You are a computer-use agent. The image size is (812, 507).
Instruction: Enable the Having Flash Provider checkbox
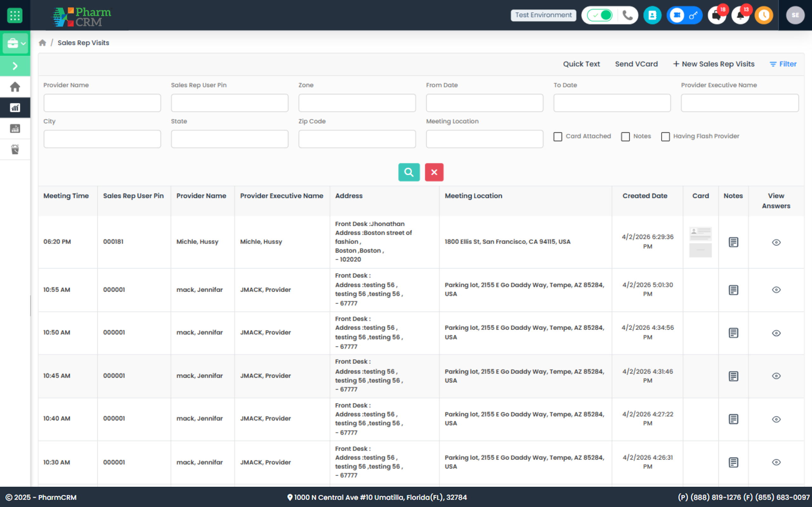coord(665,137)
